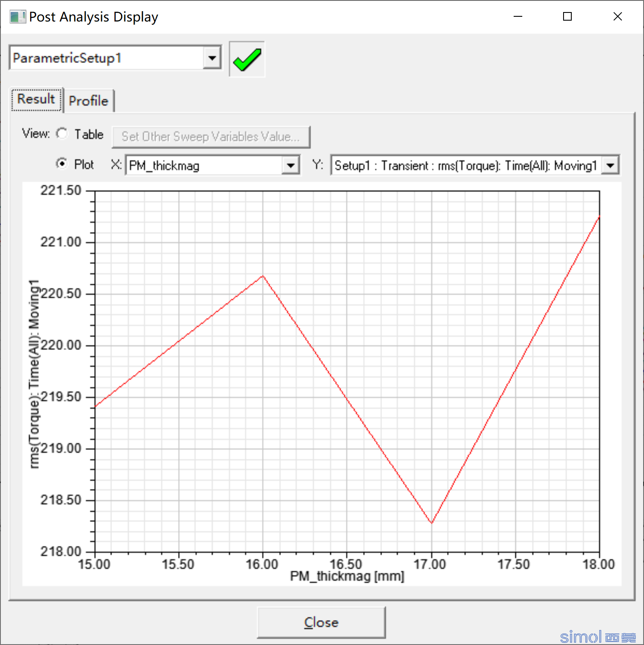644x645 pixels.
Task: Select the Table view radio button
Action: (x=62, y=134)
